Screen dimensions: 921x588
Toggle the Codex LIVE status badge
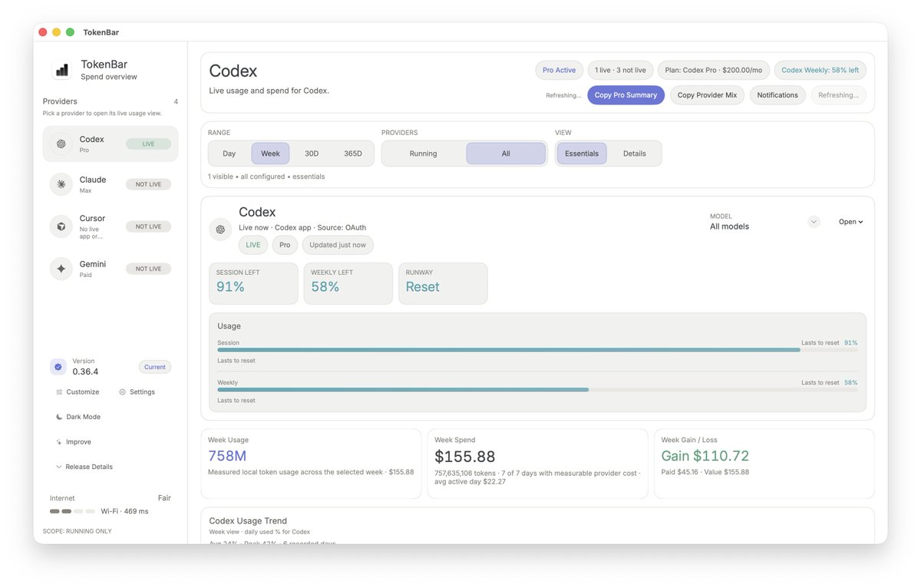pos(148,144)
